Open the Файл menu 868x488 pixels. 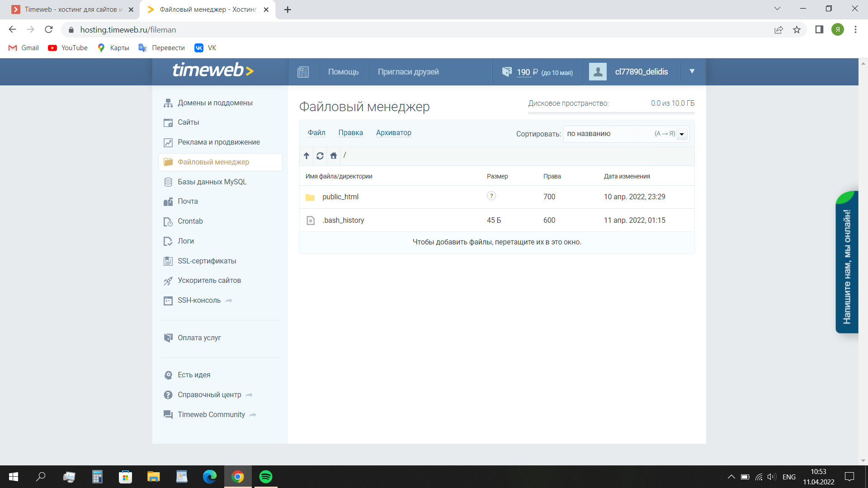(x=316, y=133)
